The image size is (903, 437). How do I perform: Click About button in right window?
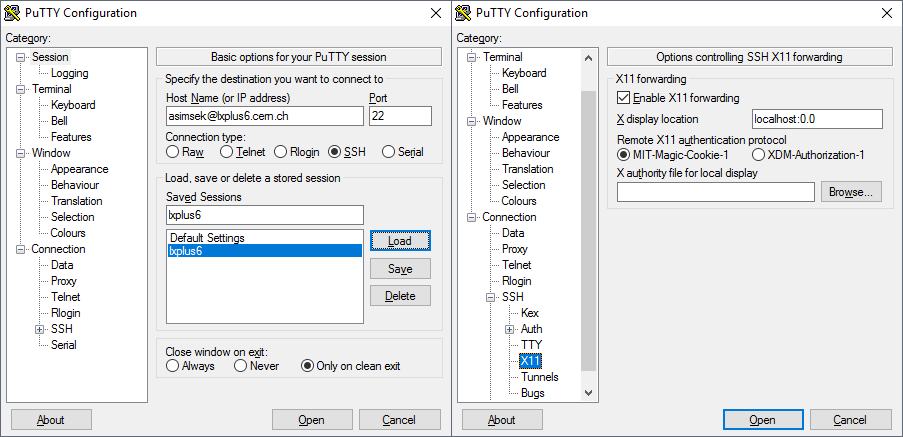(x=502, y=420)
